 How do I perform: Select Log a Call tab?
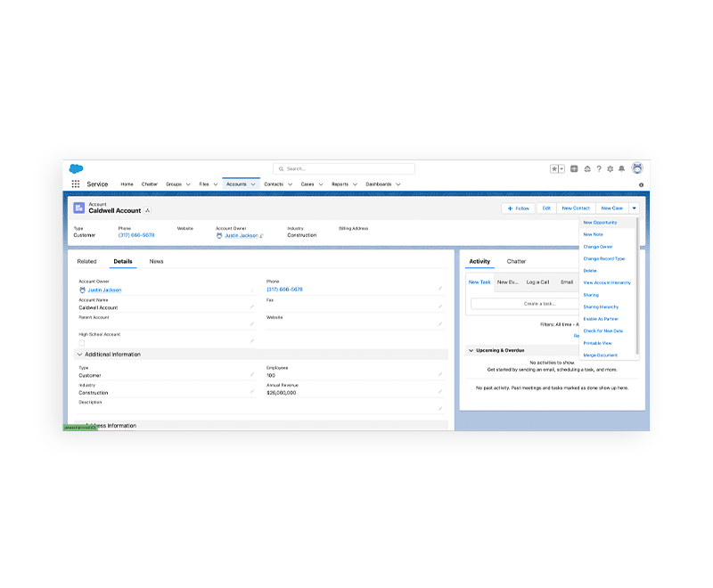537,282
